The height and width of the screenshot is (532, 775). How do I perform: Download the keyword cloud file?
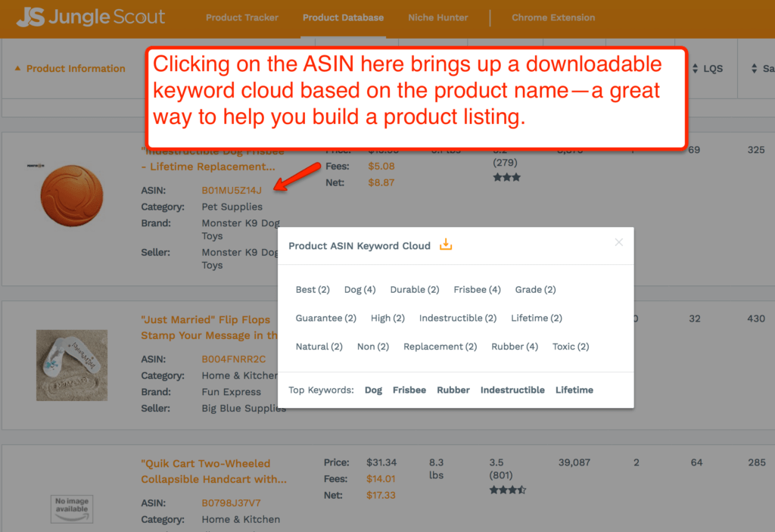[x=446, y=244]
